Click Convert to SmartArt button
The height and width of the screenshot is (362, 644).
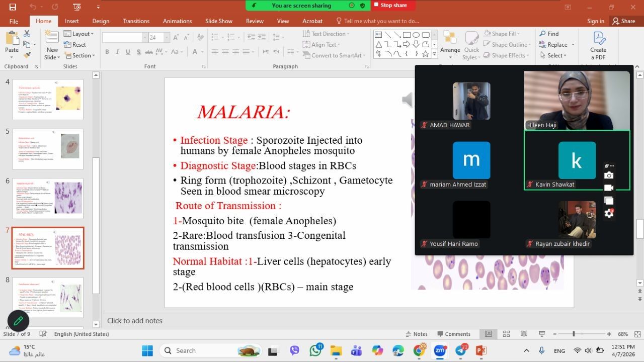333,55
